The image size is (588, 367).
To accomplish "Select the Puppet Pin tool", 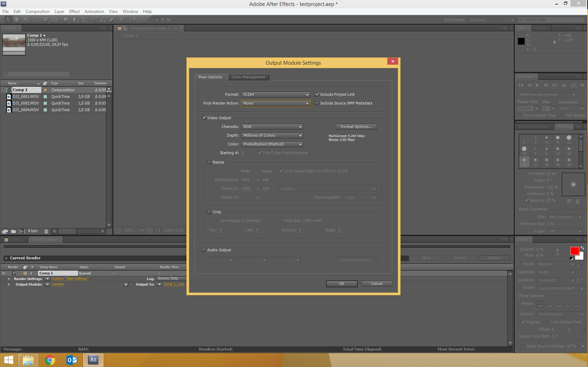I will [x=135, y=20].
